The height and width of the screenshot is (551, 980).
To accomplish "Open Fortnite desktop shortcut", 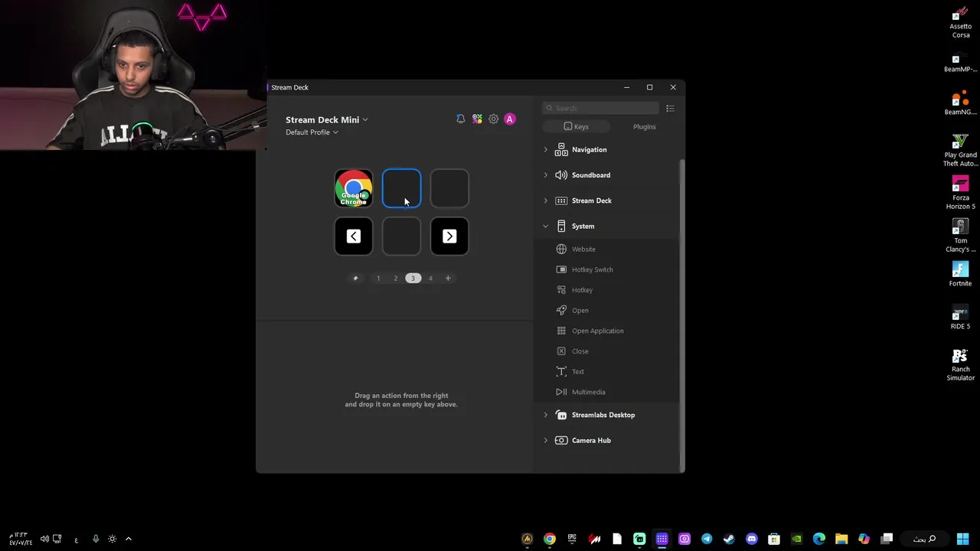I will tap(961, 275).
